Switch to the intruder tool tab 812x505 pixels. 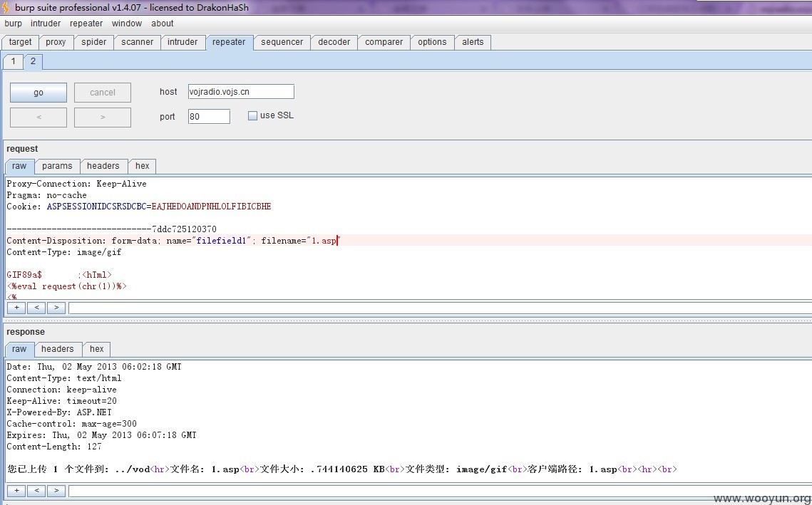[x=183, y=43]
